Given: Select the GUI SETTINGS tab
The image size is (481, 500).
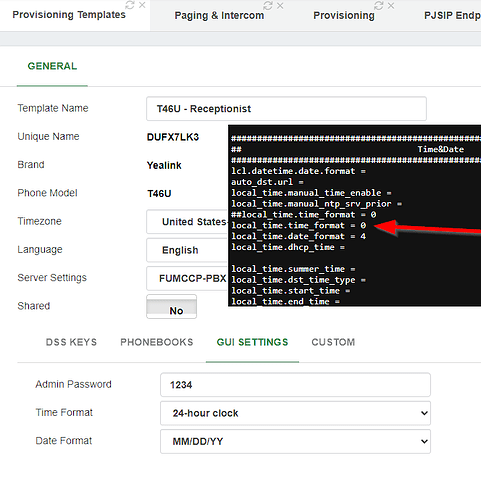Looking at the screenshot, I should point(252,342).
